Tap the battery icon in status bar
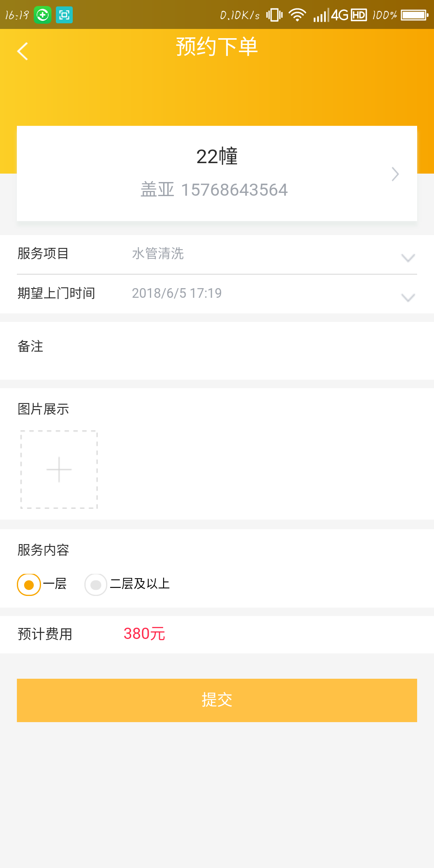 click(x=414, y=15)
